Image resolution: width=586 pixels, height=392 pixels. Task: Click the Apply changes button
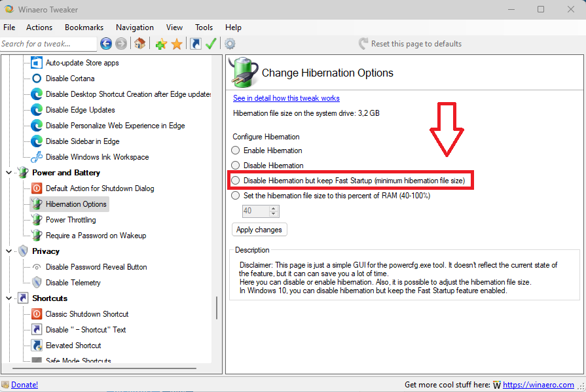(259, 230)
